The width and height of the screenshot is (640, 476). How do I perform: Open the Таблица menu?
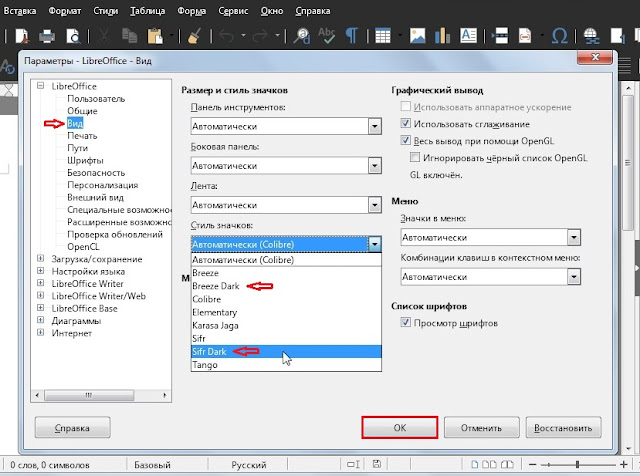coord(147,11)
